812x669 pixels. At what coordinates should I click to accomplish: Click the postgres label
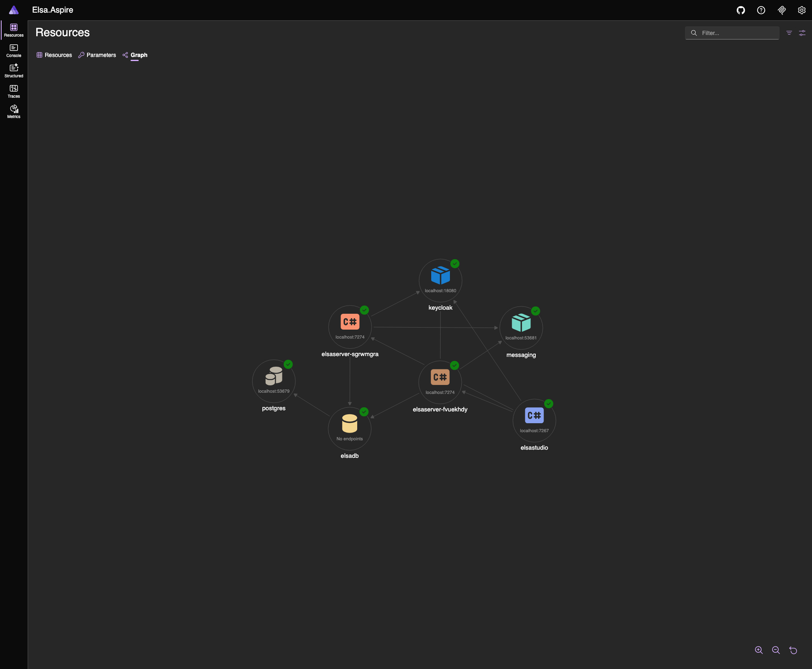coord(274,408)
